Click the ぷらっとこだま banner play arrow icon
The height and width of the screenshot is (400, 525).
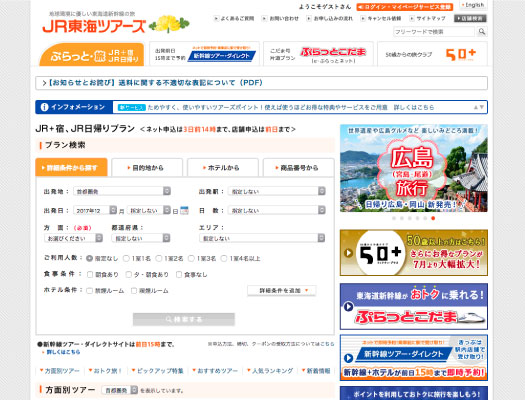pos(349,306)
